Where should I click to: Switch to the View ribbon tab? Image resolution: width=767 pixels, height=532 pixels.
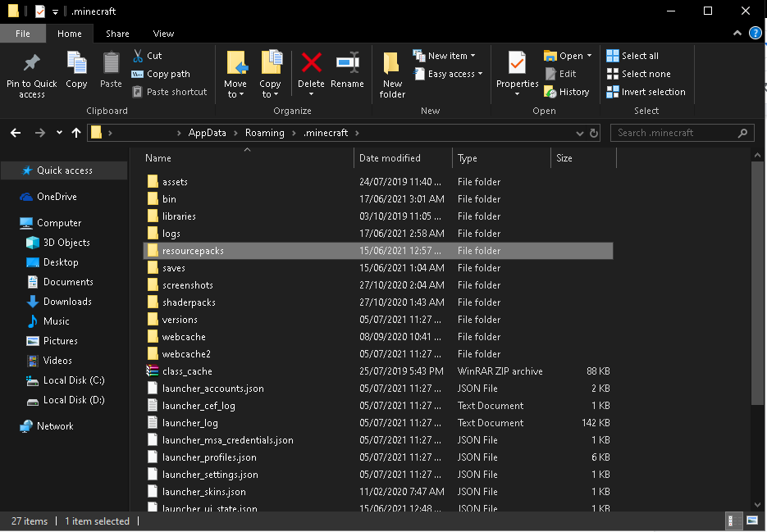pyautogui.click(x=163, y=34)
